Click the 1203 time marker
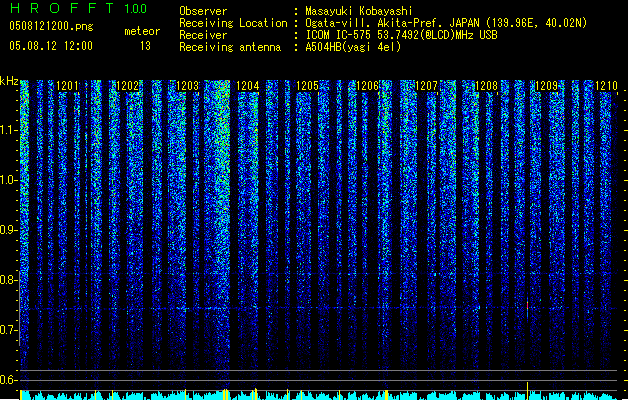 [187, 86]
